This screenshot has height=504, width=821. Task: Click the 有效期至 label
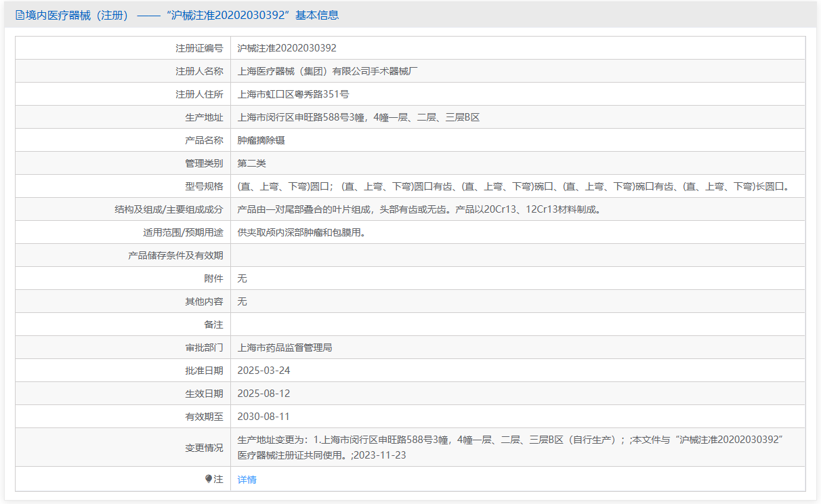coord(204,417)
